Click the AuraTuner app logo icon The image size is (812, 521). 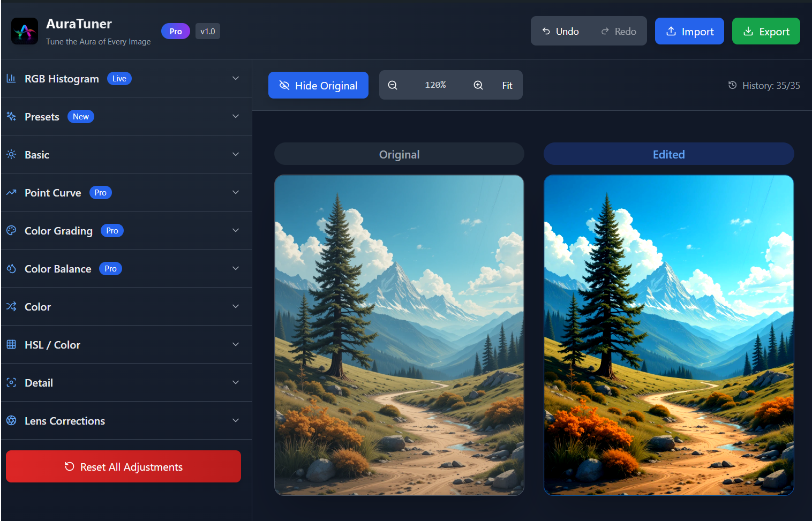25,31
